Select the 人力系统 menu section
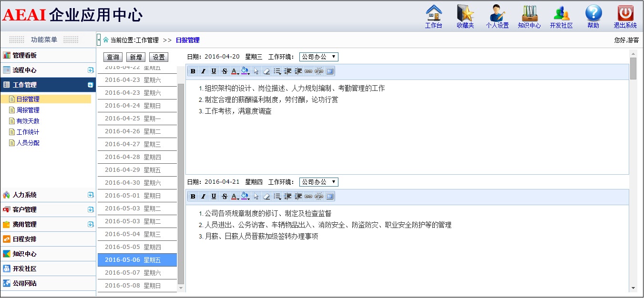 click(x=25, y=195)
